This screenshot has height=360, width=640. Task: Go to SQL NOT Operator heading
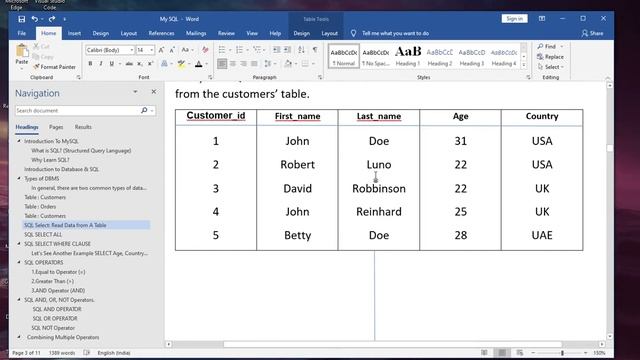53,328
